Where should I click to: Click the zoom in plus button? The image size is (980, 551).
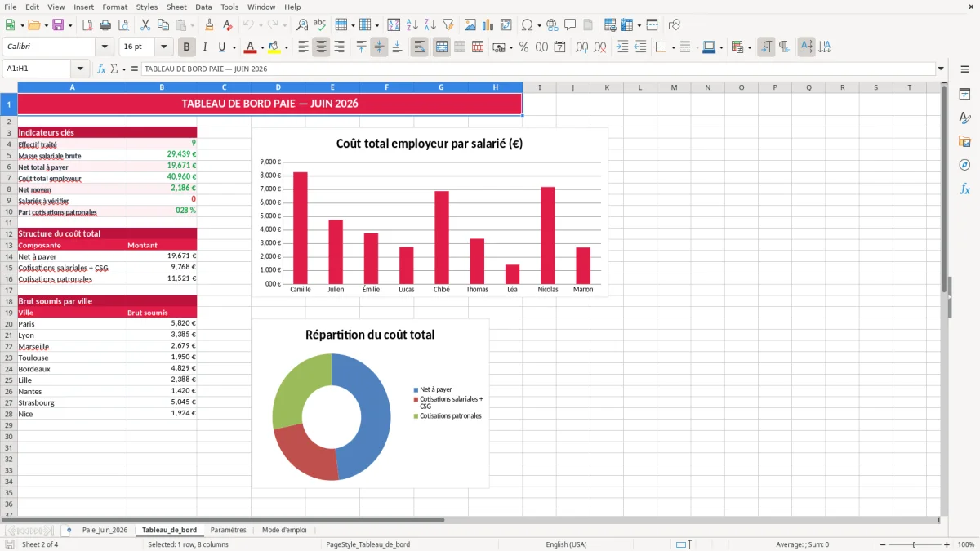pyautogui.click(x=947, y=544)
